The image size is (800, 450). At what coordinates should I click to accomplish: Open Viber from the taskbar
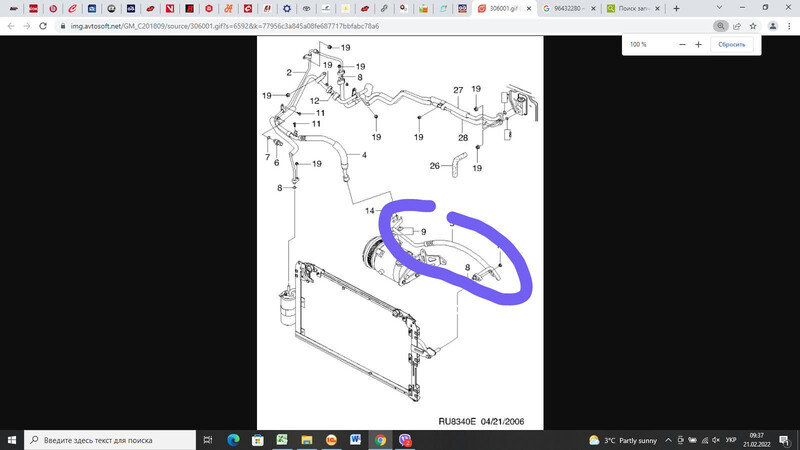click(405, 439)
